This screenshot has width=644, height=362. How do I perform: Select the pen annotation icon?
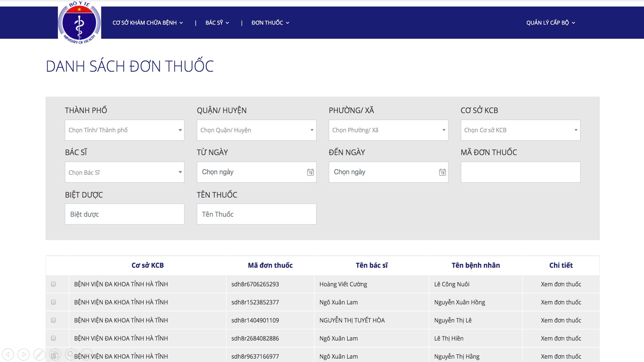pyautogui.click(x=39, y=354)
